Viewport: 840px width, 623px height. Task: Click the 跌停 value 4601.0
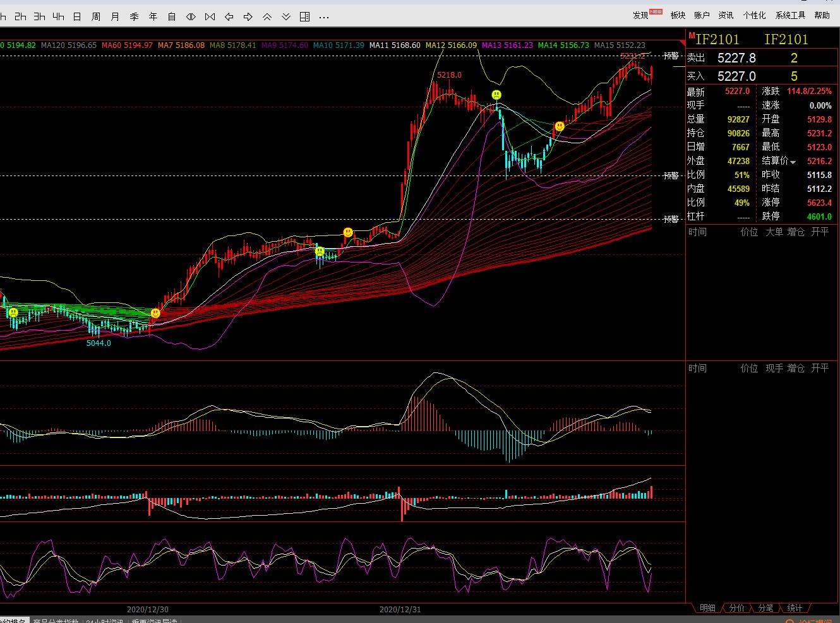click(x=819, y=217)
